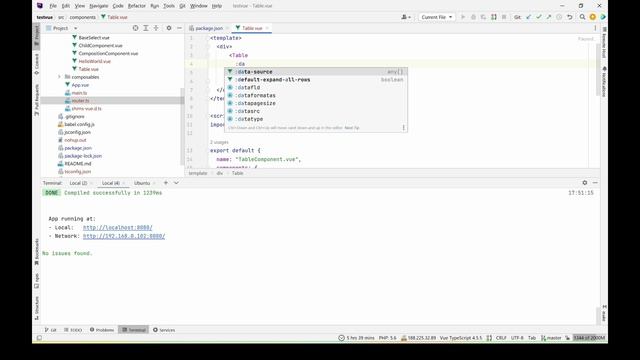Open the Refactor menu
640x360 pixels.
pos(136,6)
